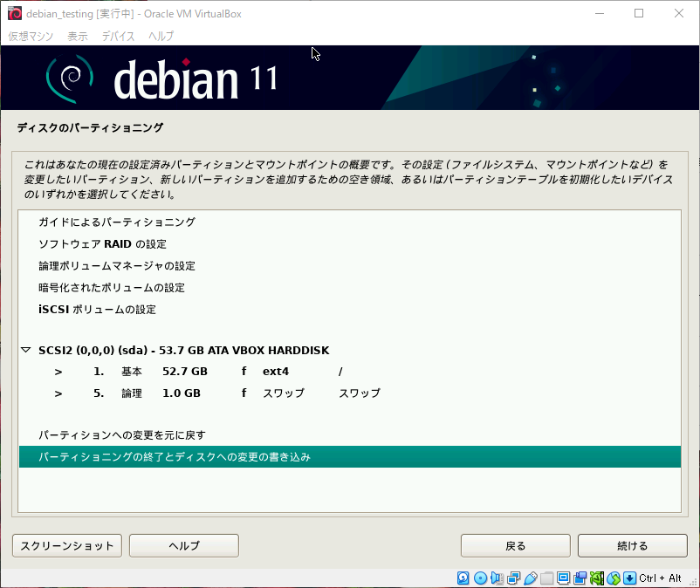
Task: Click the USB devices status icon
Action: [531, 578]
